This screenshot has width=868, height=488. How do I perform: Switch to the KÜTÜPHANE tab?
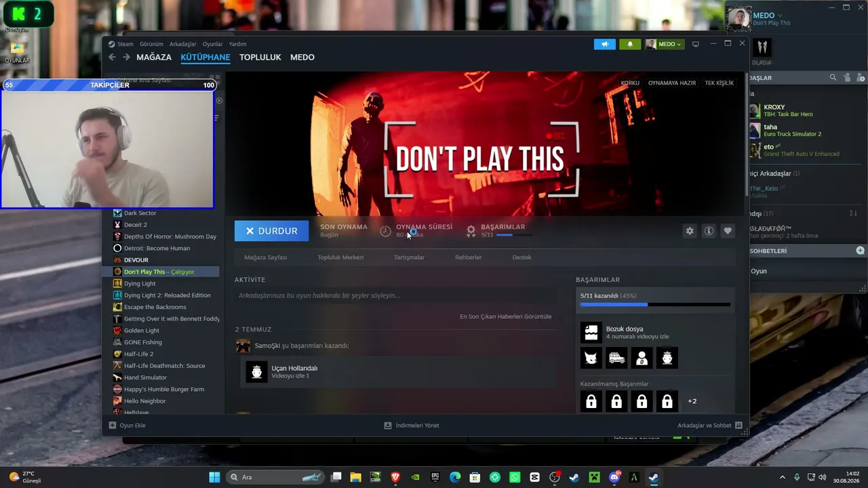click(x=205, y=58)
